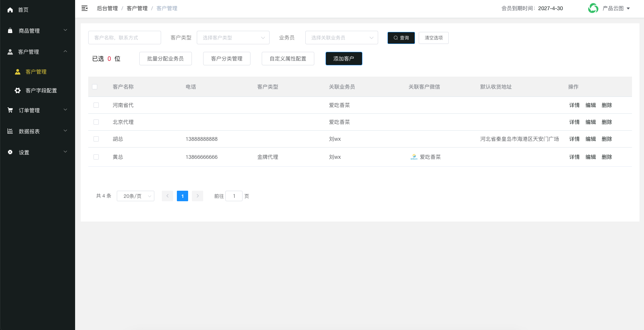
Task: Click 编辑 for 河南省代
Action: tap(591, 105)
